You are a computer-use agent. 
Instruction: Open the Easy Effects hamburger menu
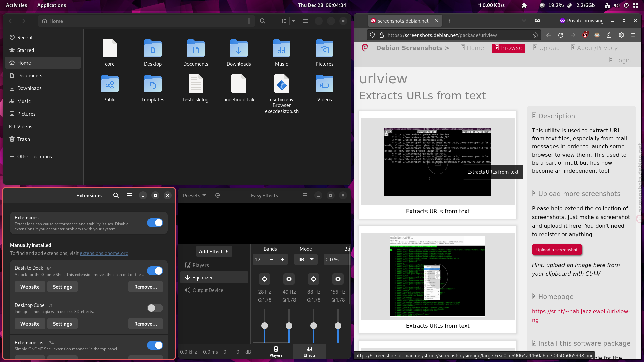coord(305,195)
